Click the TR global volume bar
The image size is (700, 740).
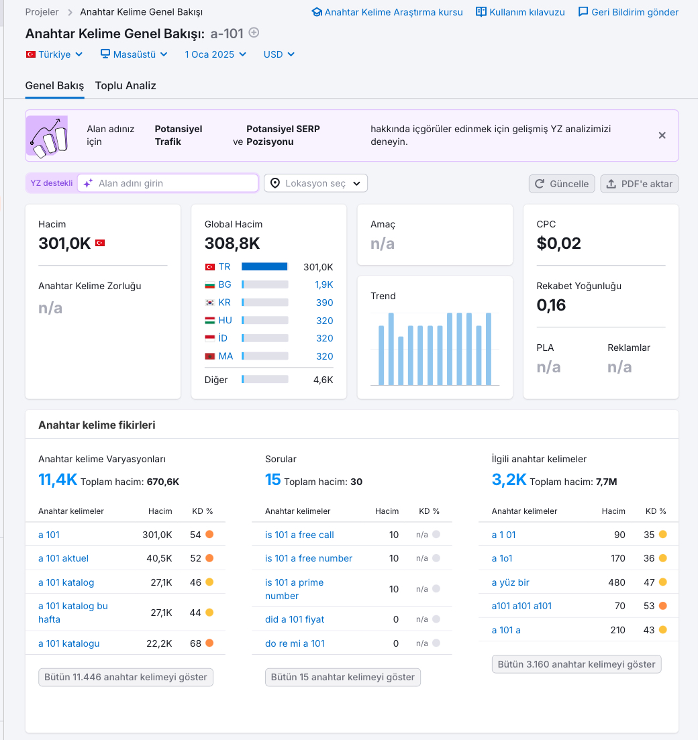(264, 266)
